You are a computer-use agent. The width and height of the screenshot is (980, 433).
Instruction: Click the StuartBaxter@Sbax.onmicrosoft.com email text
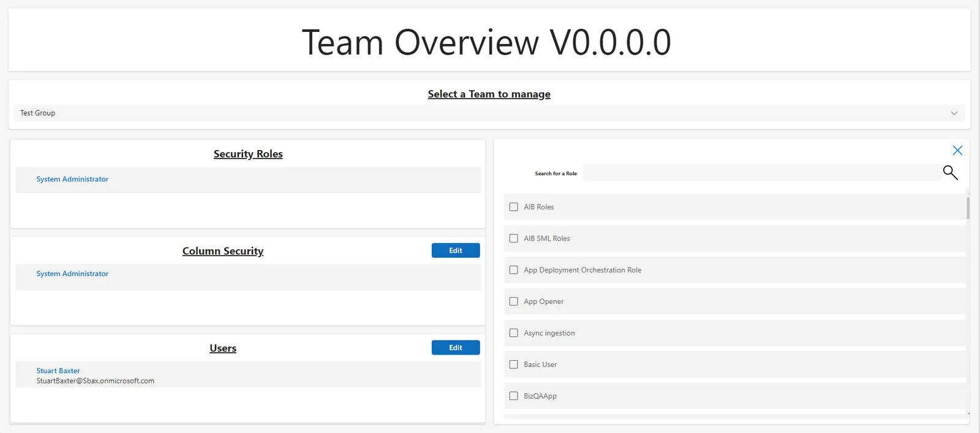pos(96,381)
